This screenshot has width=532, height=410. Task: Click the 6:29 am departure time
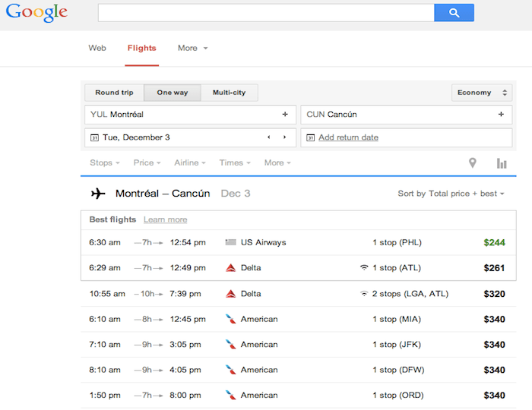coord(105,268)
